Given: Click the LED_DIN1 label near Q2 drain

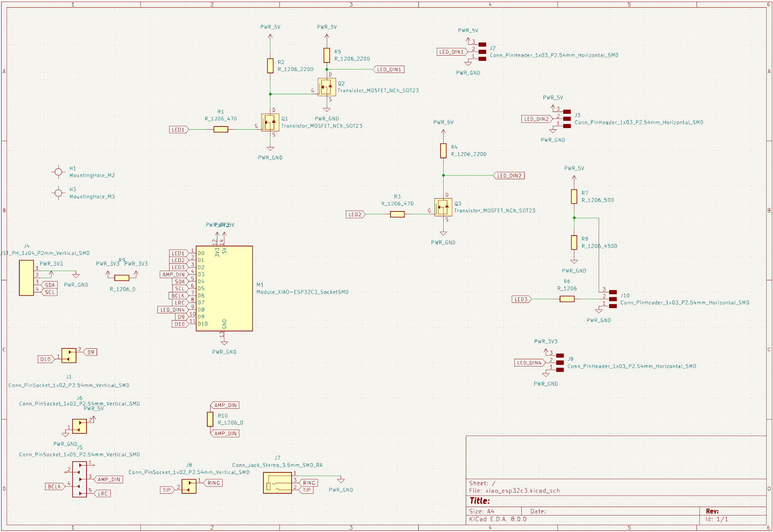Looking at the screenshot, I should tap(389, 70).
